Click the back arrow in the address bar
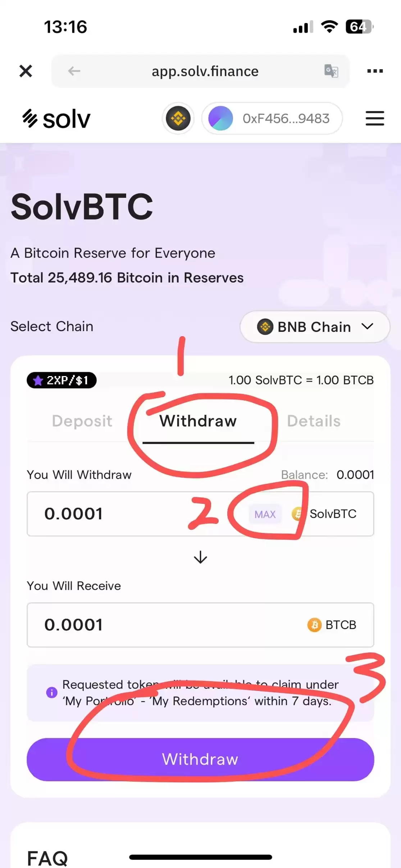This screenshot has width=401, height=868. pos(74,71)
